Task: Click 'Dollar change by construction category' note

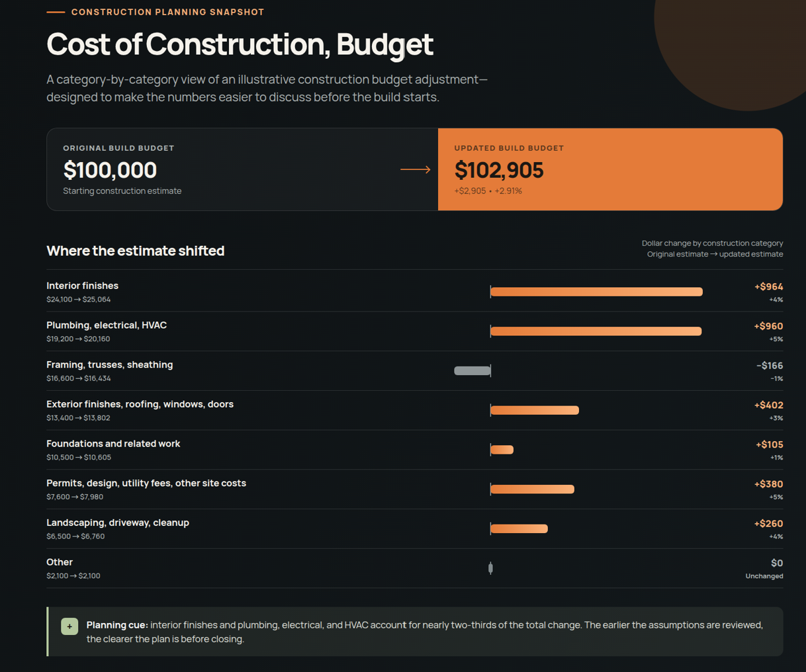Action: [712, 243]
